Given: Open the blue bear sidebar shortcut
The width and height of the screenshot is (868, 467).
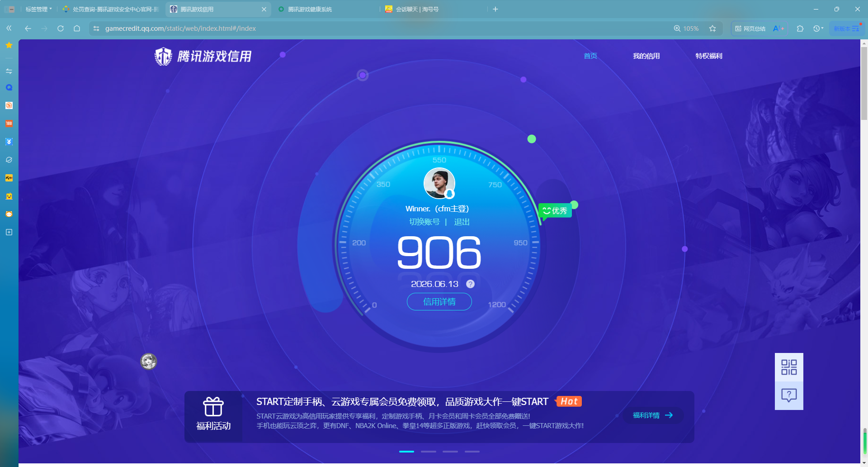Looking at the screenshot, I should tap(9, 142).
